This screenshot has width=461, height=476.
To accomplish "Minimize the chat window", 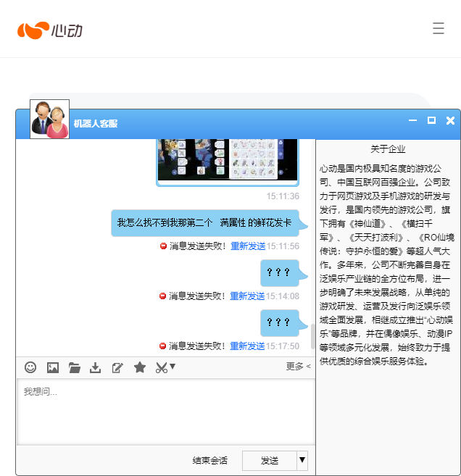I will coord(412,120).
